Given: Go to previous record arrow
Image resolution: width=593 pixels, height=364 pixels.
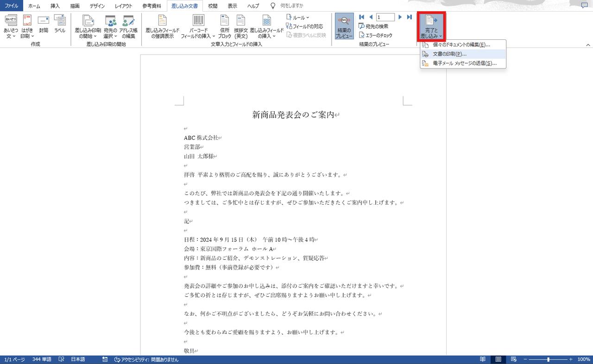Looking at the screenshot, I should [371, 17].
